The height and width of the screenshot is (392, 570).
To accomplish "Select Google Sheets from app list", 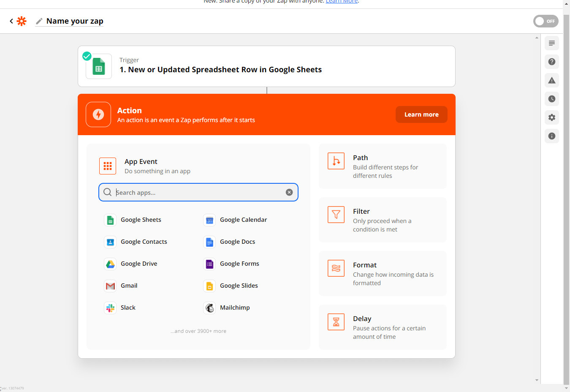I will coord(141,220).
